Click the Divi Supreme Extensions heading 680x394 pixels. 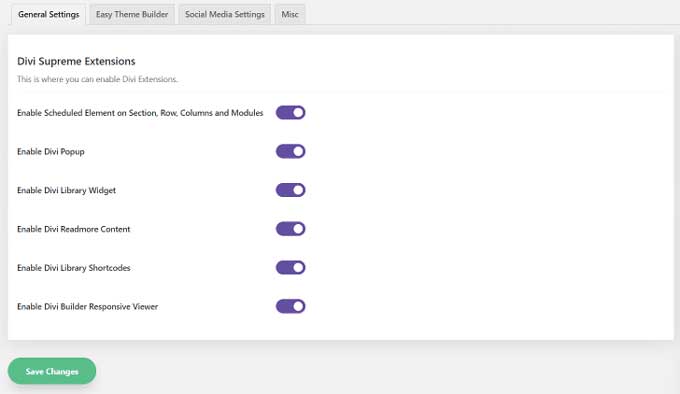click(76, 61)
